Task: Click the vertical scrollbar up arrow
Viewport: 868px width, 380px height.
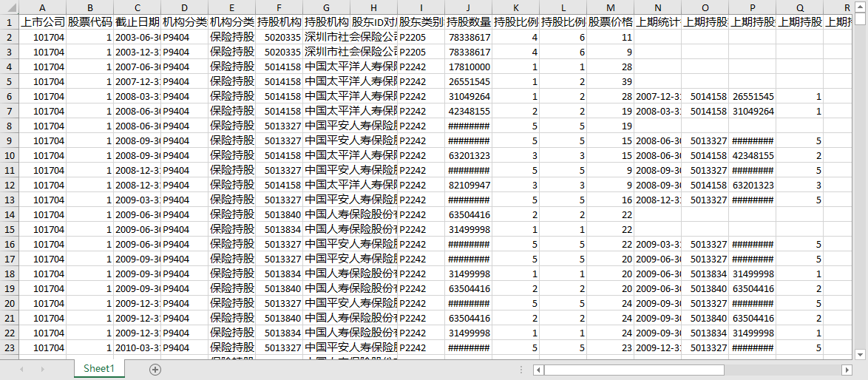Action: click(x=860, y=6)
